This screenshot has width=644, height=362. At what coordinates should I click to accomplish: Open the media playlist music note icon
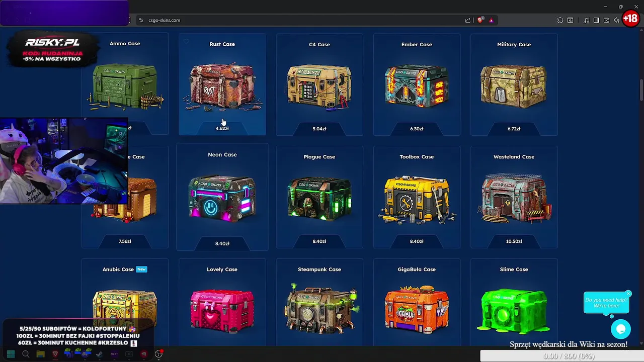[587, 20]
